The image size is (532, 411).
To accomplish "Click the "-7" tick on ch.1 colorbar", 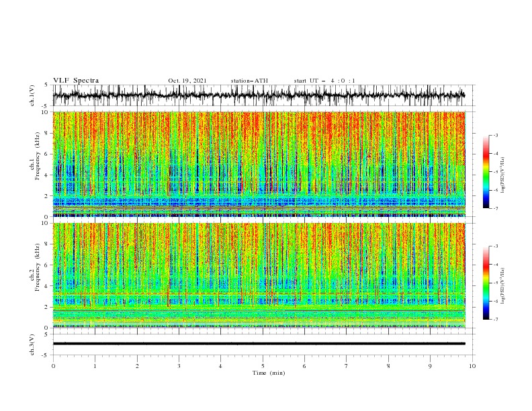I will tap(496, 209).
